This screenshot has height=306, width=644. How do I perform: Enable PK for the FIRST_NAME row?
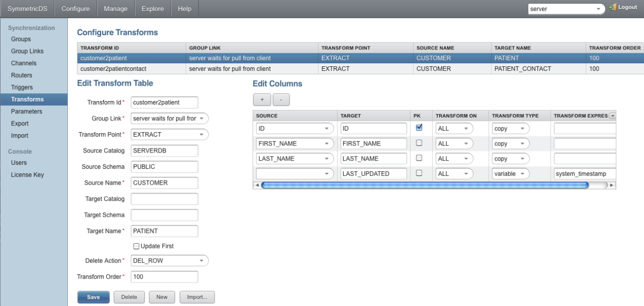419,143
